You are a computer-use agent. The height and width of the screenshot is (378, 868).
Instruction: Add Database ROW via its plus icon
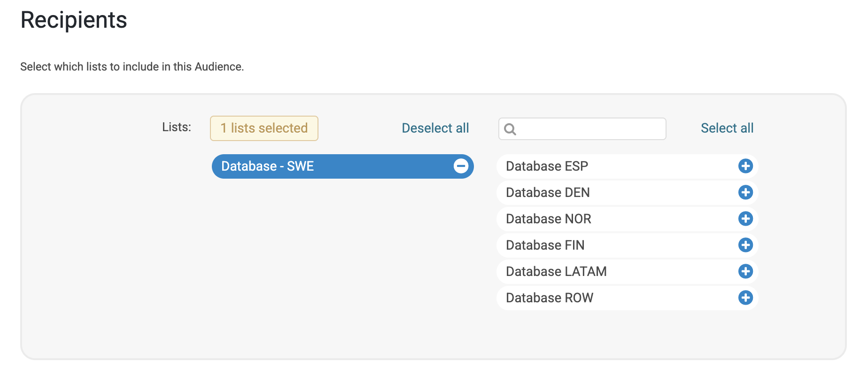[x=745, y=298]
